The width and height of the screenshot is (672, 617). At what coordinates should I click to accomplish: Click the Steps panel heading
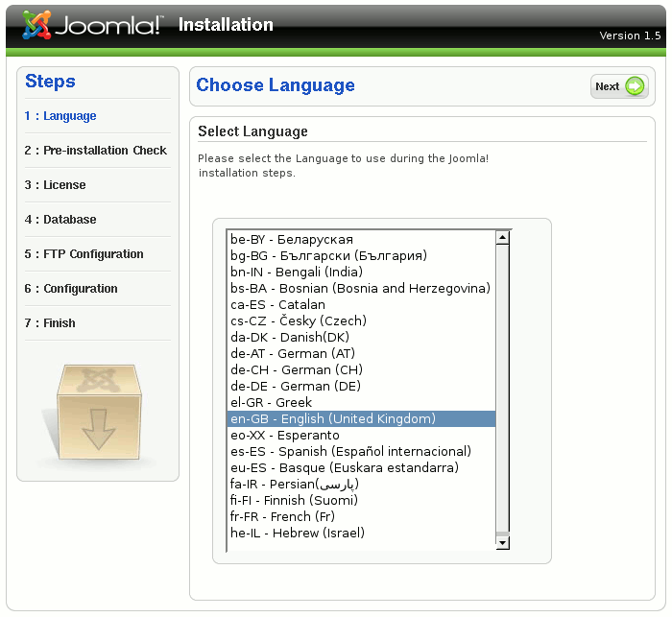click(50, 82)
